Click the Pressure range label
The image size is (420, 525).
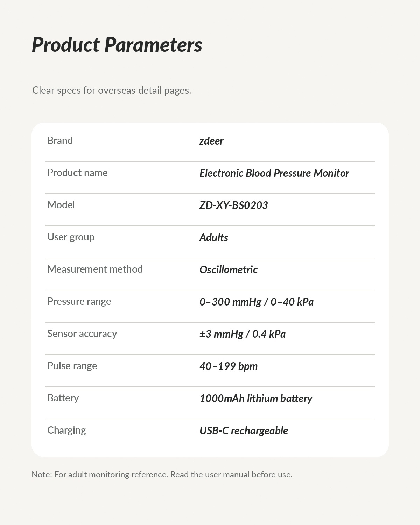79,302
